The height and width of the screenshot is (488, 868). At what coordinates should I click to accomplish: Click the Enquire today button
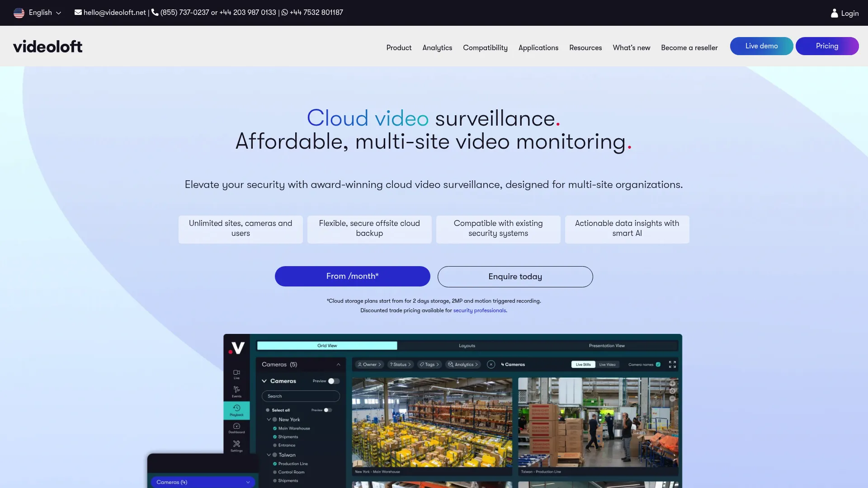(x=515, y=277)
